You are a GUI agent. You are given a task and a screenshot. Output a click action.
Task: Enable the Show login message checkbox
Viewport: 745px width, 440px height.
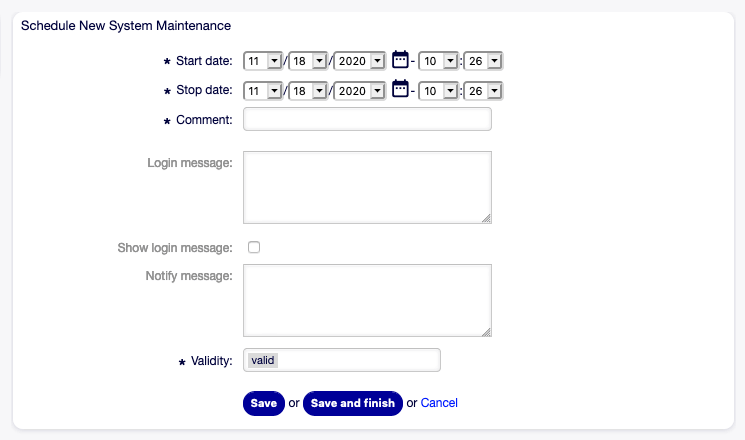tap(254, 247)
